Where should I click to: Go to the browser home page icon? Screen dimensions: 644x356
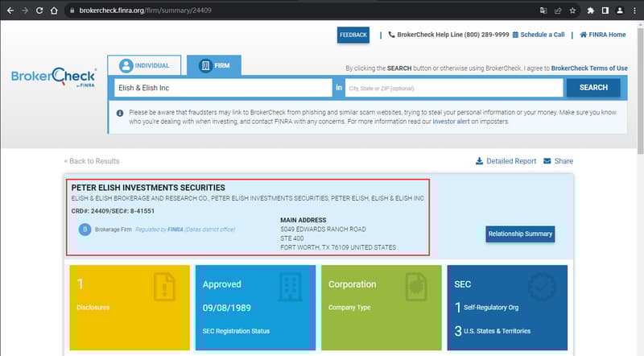[53, 10]
